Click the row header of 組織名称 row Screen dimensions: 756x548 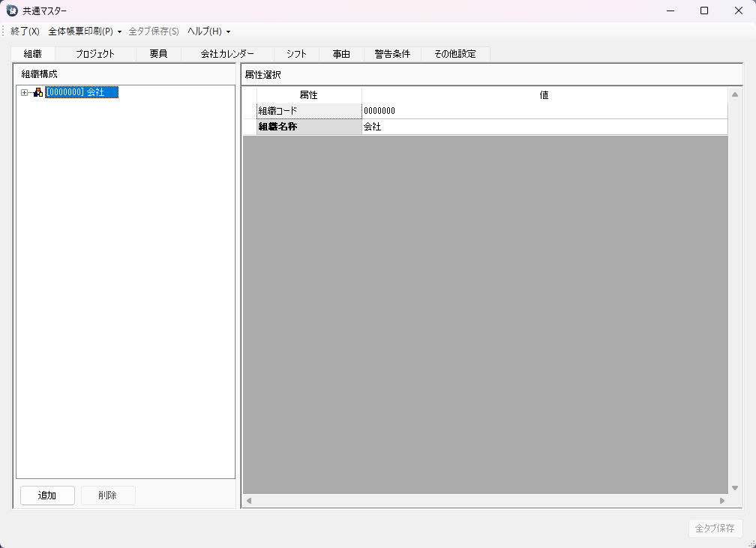pos(250,127)
